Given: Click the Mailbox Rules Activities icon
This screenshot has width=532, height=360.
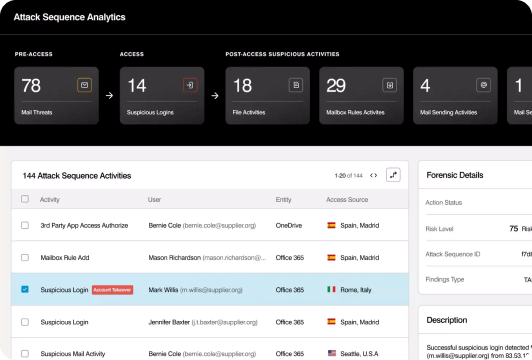Looking at the screenshot, I should point(390,85).
